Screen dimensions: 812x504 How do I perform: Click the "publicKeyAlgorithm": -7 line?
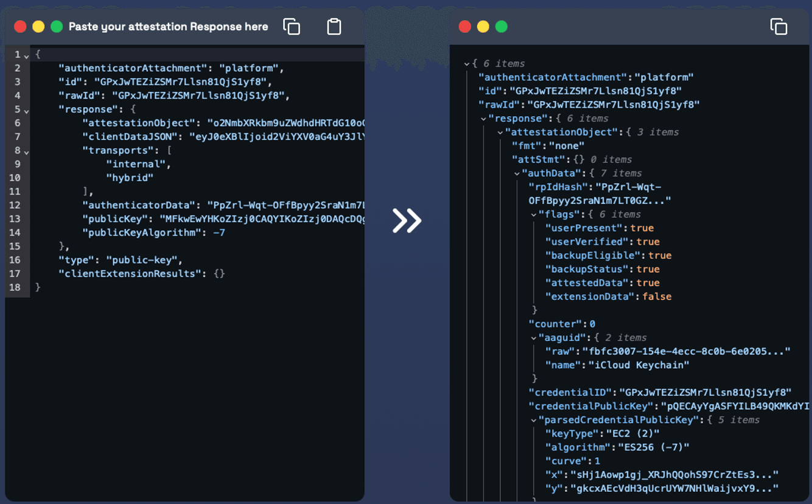154,233
